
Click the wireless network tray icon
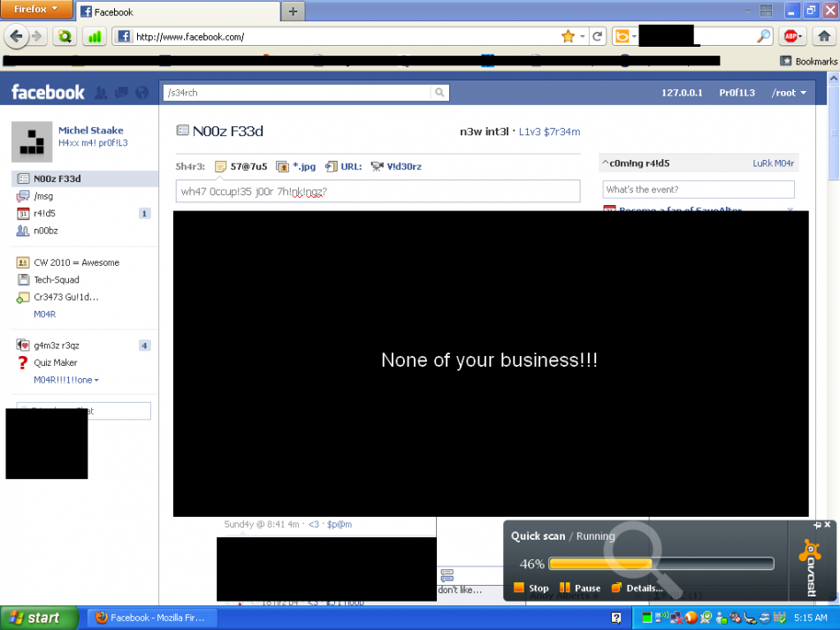pyautogui.click(x=661, y=618)
